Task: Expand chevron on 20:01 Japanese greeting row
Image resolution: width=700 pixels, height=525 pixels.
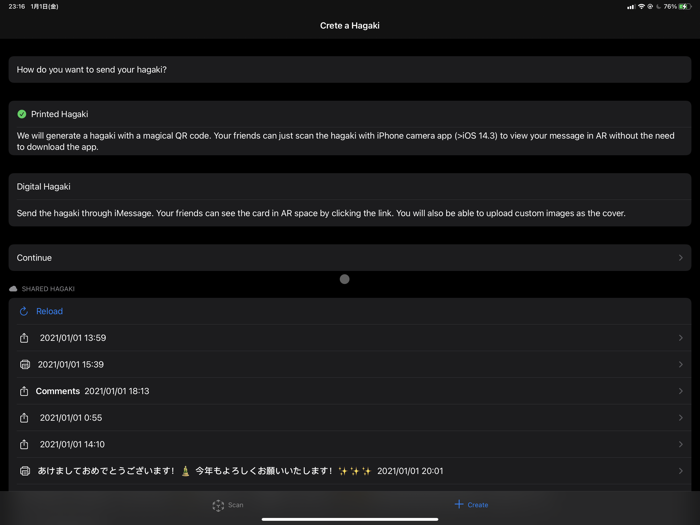Action: (680, 471)
